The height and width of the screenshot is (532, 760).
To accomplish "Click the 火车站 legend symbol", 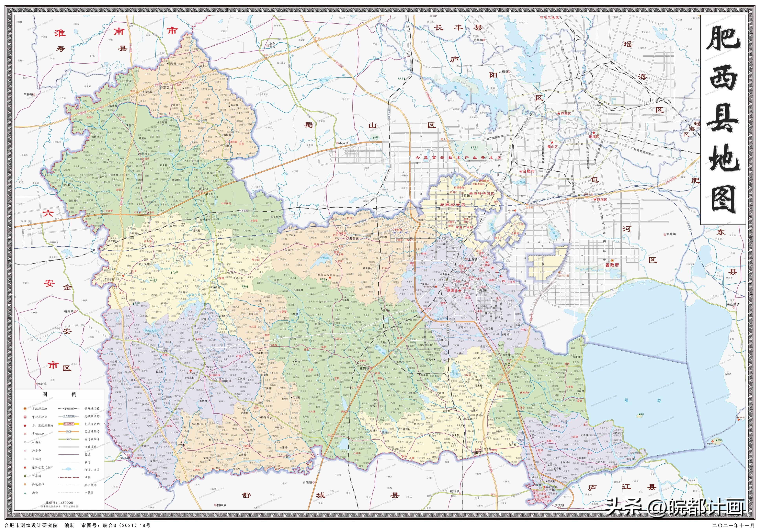I will [x=25, y=476].
